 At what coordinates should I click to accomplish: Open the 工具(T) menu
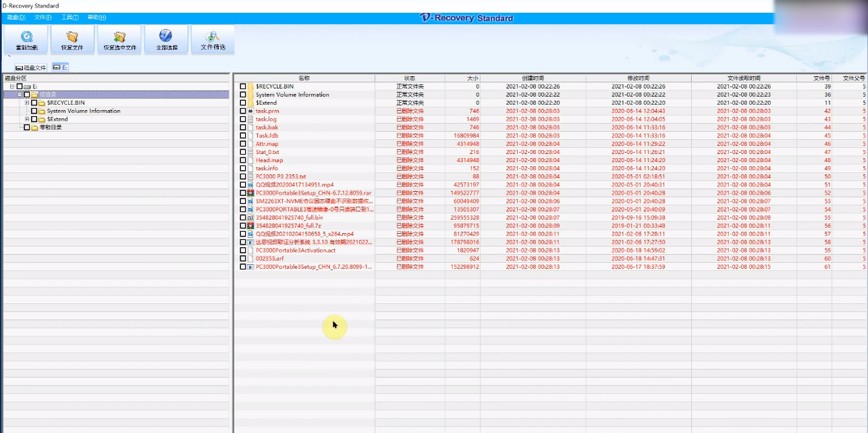coord(70,17)
